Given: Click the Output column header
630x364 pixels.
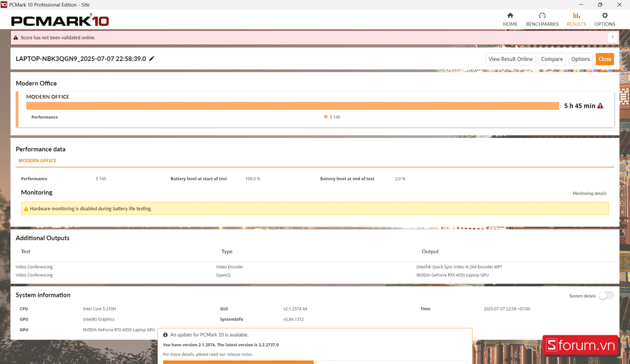Looking at the screenshot, I should point(430,251).
